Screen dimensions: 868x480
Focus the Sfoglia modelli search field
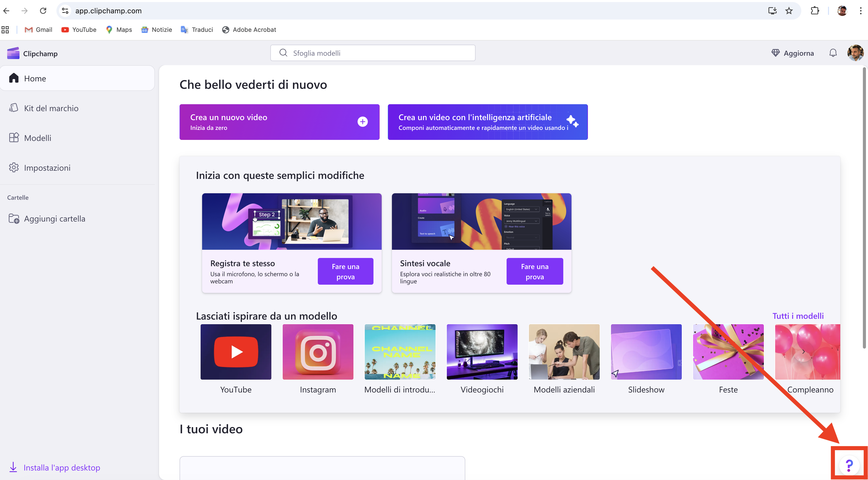coord(373,53)
